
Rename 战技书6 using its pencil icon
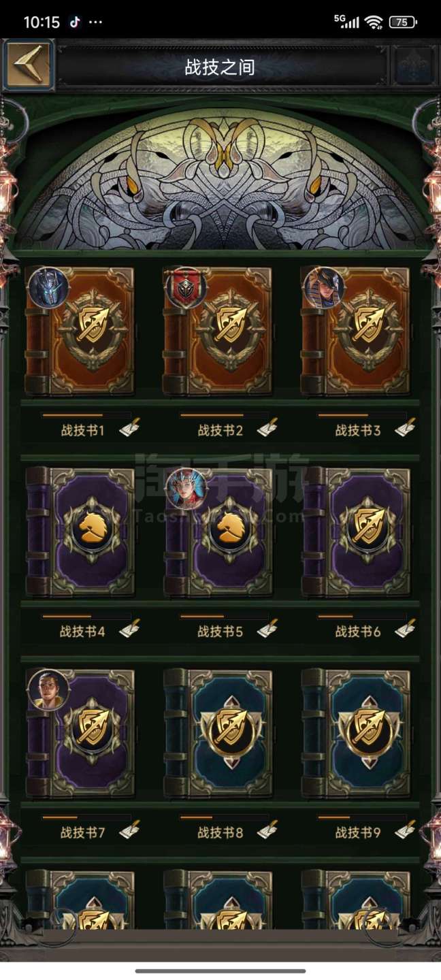click(x=405, y=629)
